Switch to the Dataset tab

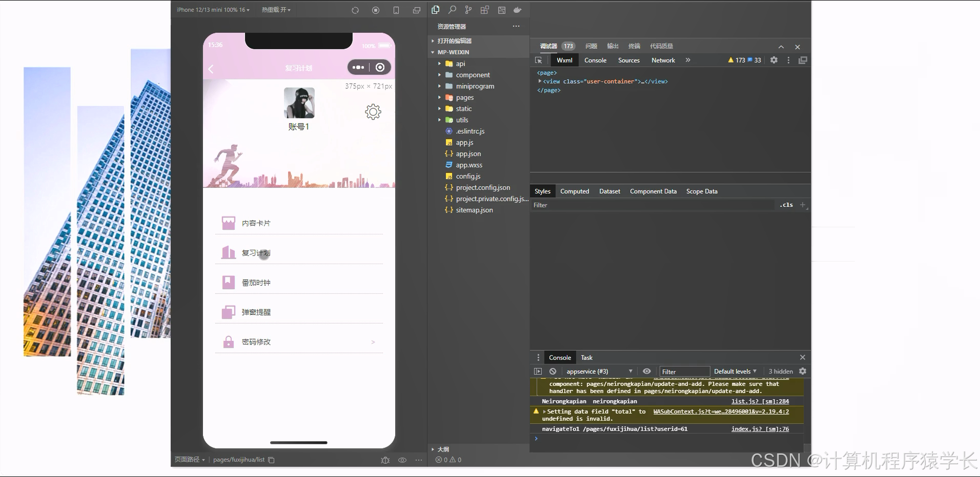609,191
